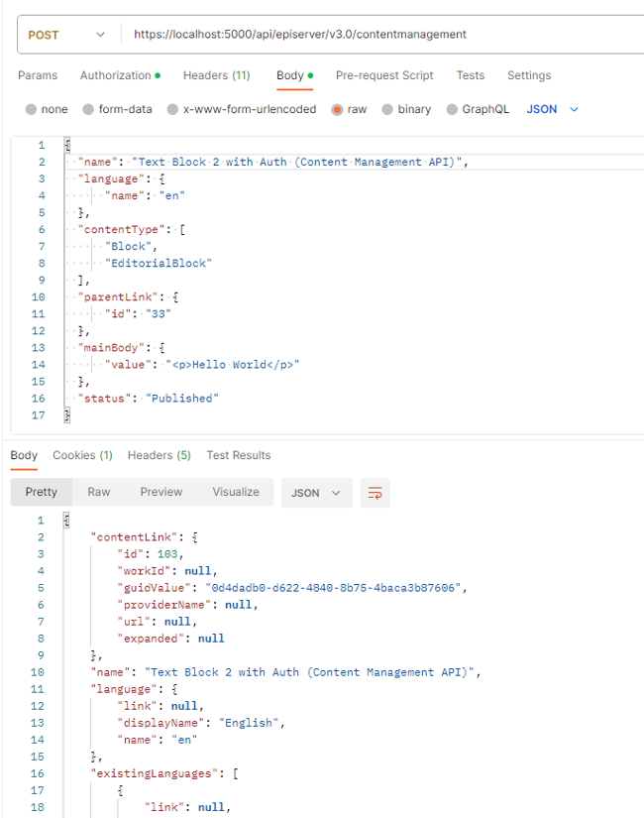This screenshot has width=644, height=818.
Task: Open the Authorization tab
Action: click(x=119, y=75)
